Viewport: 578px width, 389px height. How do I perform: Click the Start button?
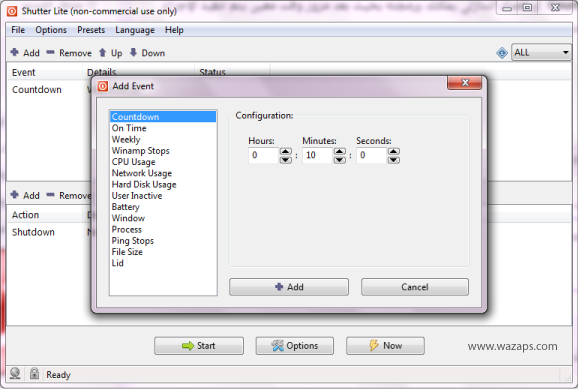[x=199, y=346]
